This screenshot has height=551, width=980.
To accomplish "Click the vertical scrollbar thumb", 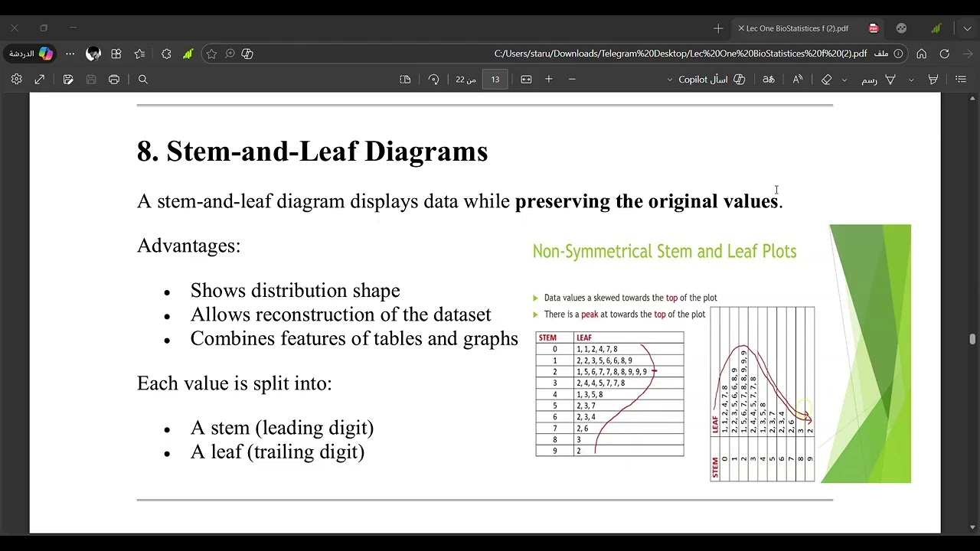I will [x=972, y=340].
